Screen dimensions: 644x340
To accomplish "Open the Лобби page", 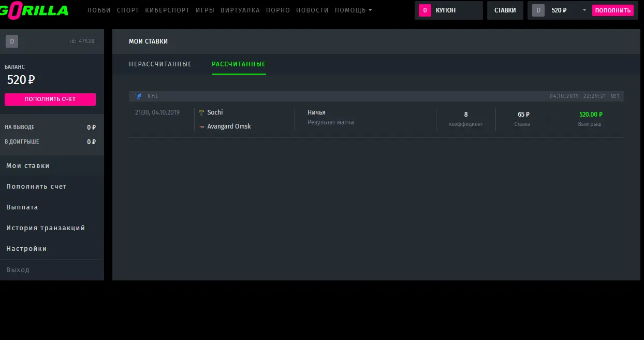I will [99, 10].
